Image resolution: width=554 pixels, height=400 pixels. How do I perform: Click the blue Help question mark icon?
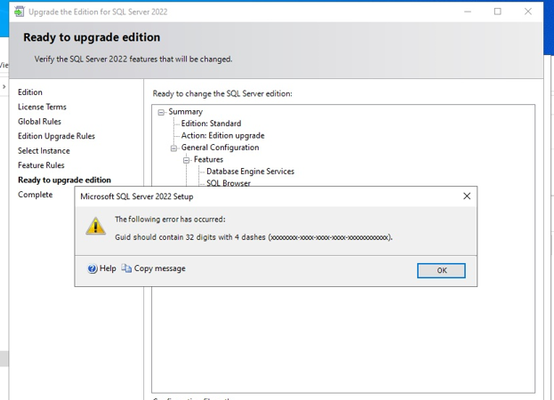[92, 269]
